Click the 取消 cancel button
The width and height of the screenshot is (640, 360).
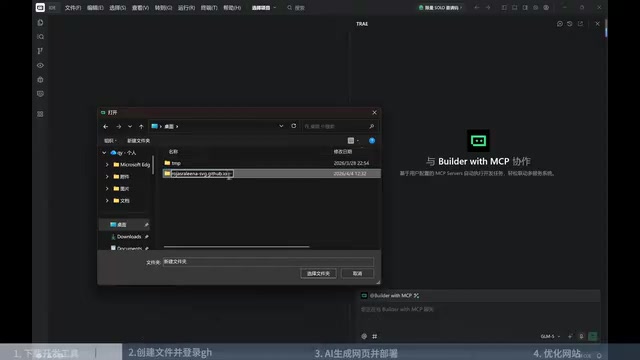[x=358, y=273]
